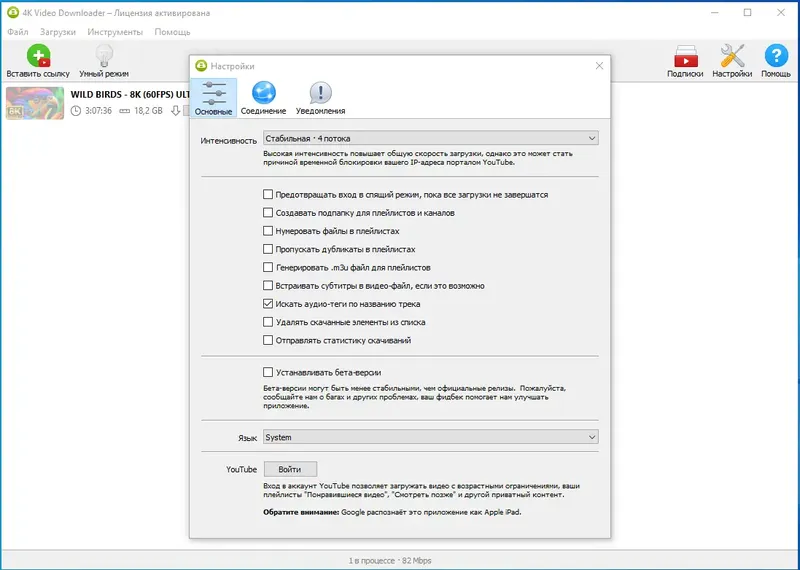Click the download arrow icon in the video row
Viewport: 800px width, 570px height.
point(176,111)
